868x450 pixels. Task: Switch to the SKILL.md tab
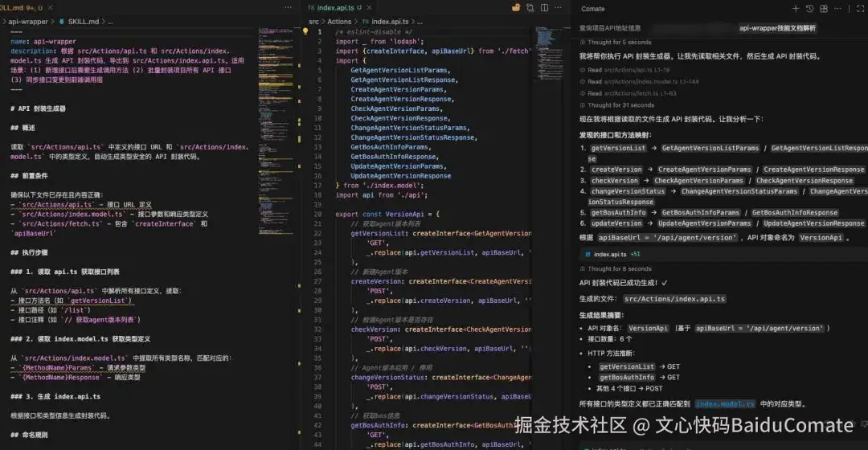(23, 8)
